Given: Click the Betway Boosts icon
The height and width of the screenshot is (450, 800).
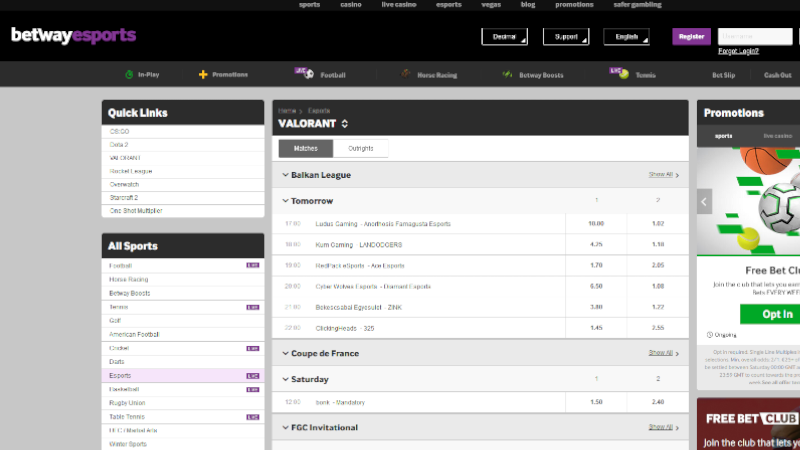Looking at the screenshot, I should (x=507, y=74).
